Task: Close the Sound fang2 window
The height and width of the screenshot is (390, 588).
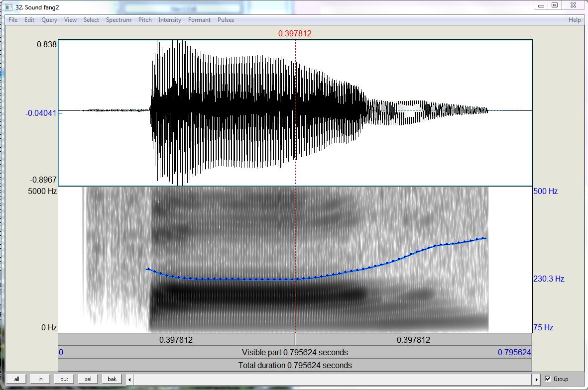Action: coord(574,5)
